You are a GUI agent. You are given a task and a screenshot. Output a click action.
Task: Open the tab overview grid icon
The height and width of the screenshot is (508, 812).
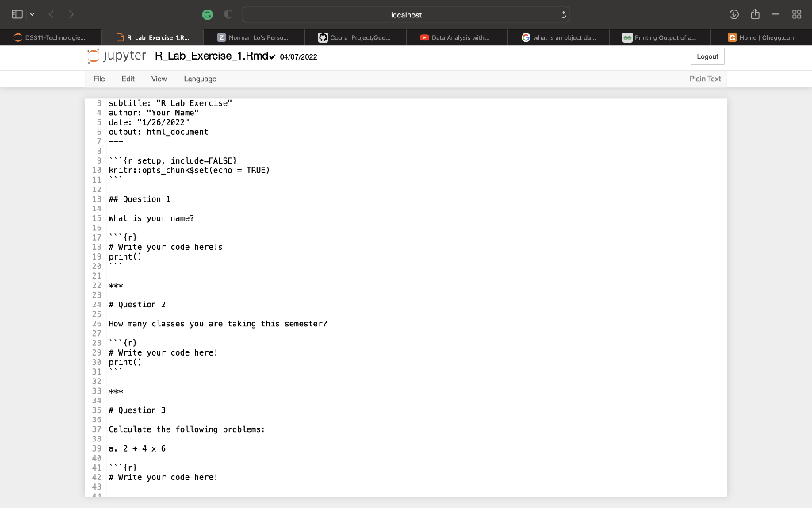(x=796, y=14)
